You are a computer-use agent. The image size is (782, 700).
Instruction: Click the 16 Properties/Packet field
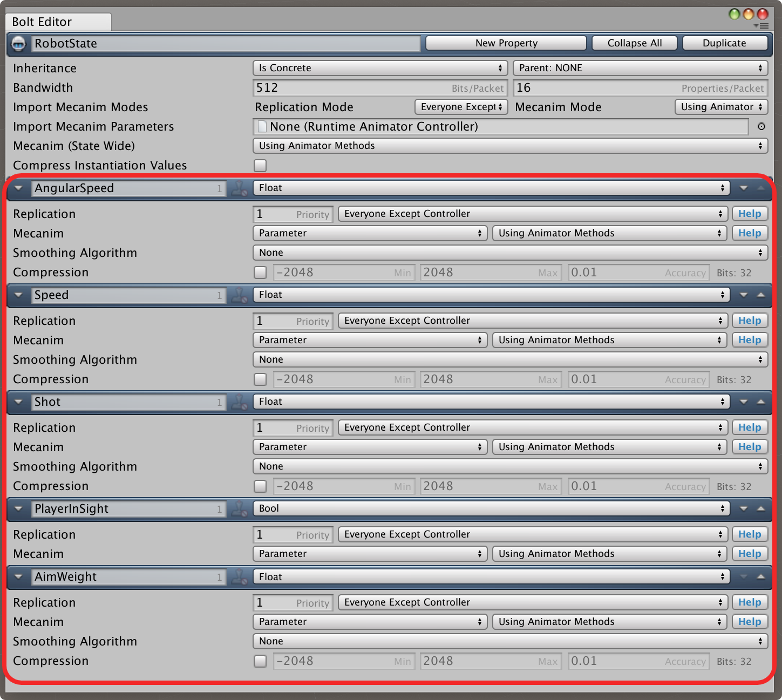pyautogui.click(x=640, y=88)
